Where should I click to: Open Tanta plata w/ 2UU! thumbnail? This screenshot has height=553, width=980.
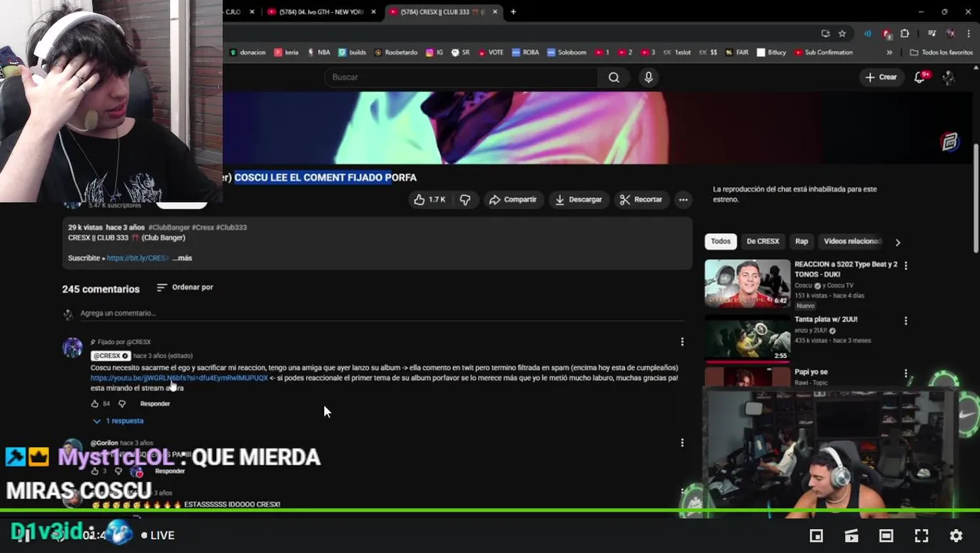coord(747,337)
